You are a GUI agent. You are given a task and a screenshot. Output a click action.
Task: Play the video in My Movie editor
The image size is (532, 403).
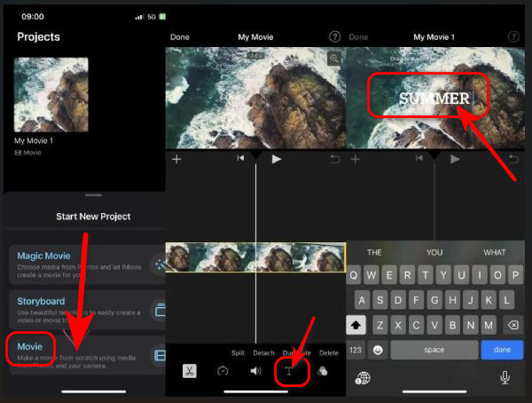coord(276,159)
